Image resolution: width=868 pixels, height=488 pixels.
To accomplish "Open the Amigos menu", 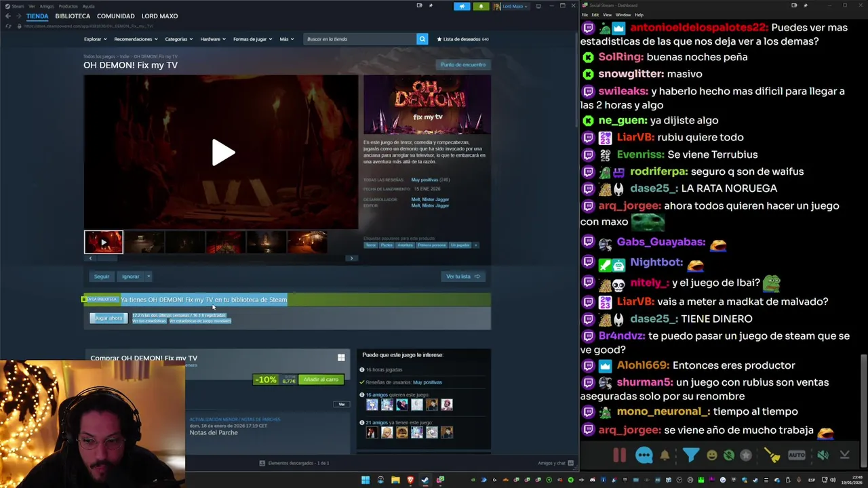I will (x=46, y=6).
